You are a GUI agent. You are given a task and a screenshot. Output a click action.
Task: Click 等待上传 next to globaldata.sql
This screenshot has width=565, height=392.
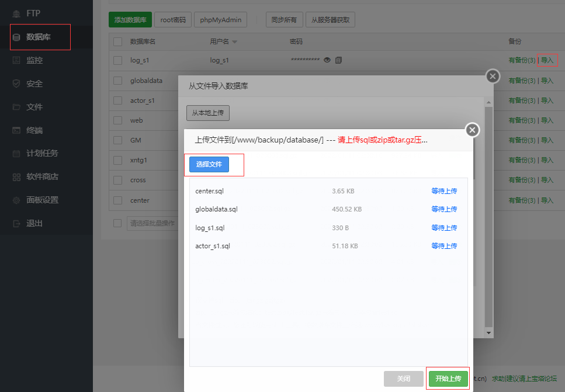coord(444,209)
